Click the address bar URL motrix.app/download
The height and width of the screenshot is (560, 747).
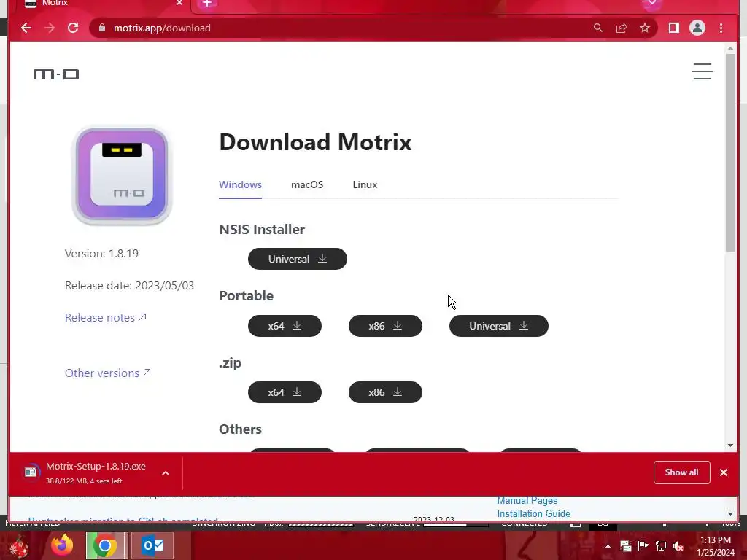pos(162,28)
